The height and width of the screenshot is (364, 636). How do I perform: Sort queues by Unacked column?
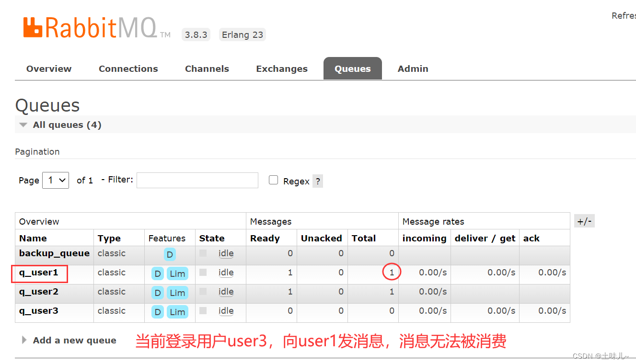(322, 238)
